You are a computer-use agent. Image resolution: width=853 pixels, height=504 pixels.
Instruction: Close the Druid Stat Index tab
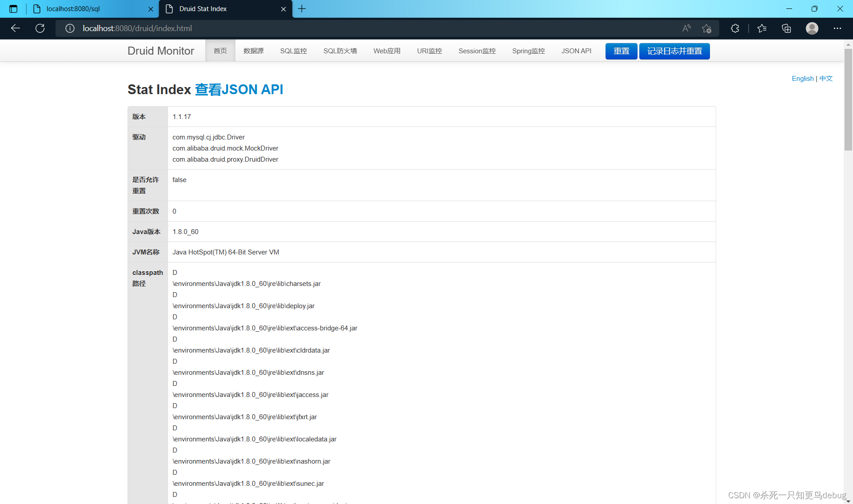click(283, 9)
